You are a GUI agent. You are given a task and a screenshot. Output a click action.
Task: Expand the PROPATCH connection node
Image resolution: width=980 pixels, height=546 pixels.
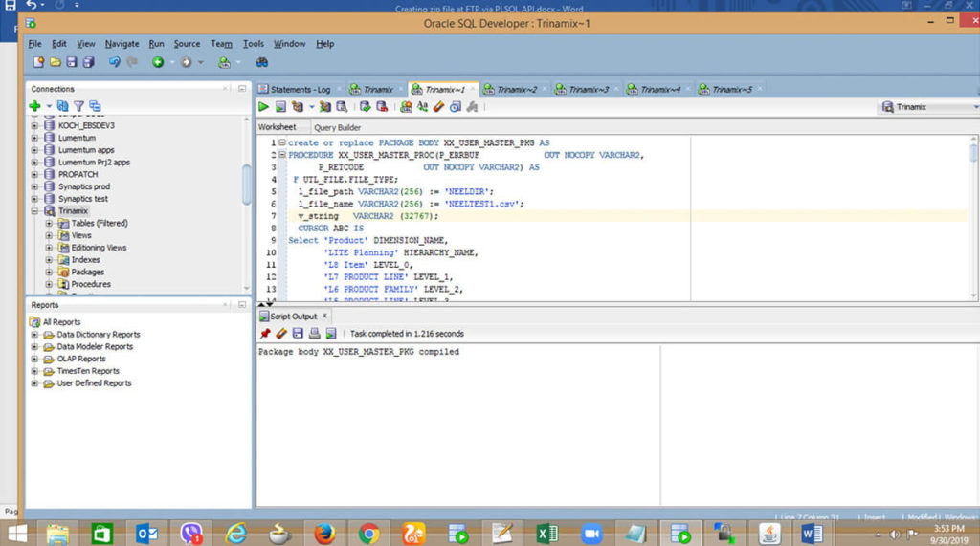click(35, 174)
